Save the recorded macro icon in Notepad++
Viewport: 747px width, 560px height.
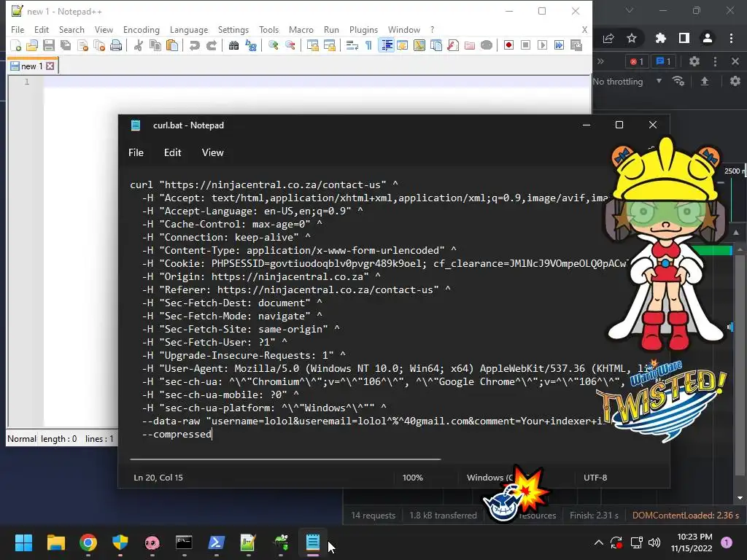tap(576, 45)
